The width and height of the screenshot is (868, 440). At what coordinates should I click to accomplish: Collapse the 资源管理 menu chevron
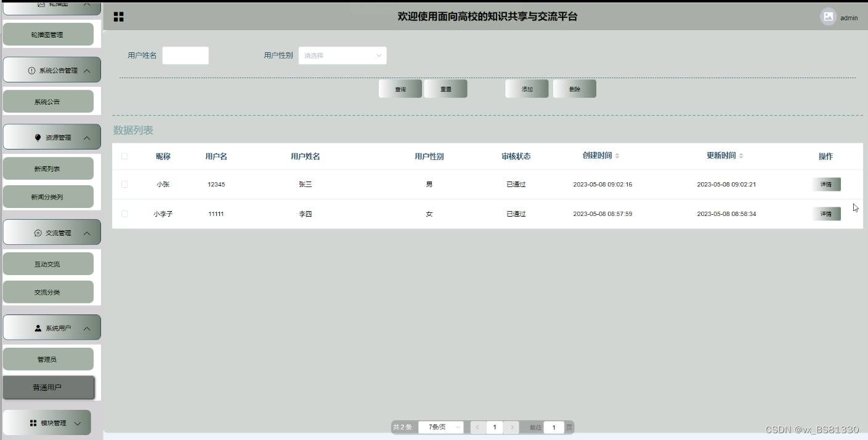click(x=87, y=138)
